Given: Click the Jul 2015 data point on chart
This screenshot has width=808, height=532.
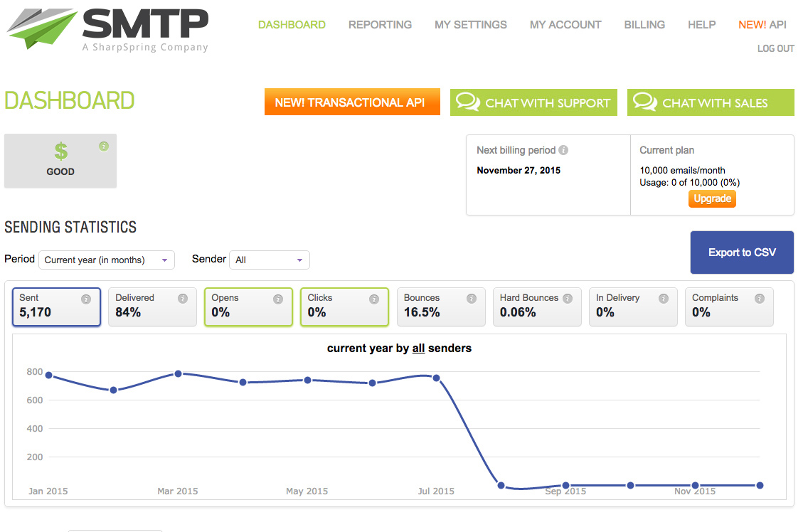Looking at the screenshot, I should tap(436, 378).
